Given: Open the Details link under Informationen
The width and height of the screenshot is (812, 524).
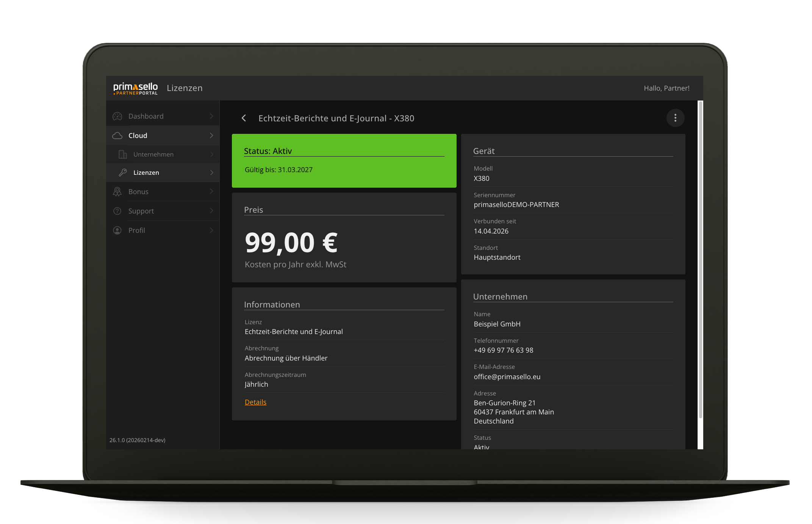Looking at the screenshot, I should pyautogui.click(x=255, y=402).
